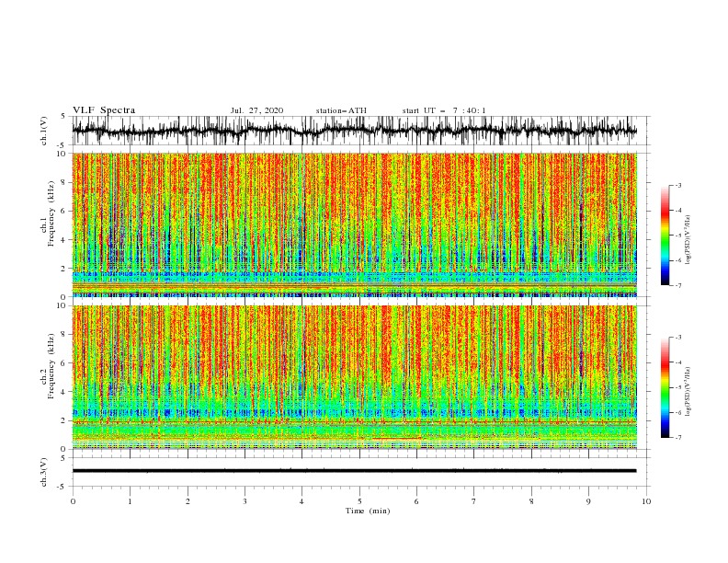
Task: Click the "-7" label on the lower colorbar
Action: coord(677,438)
